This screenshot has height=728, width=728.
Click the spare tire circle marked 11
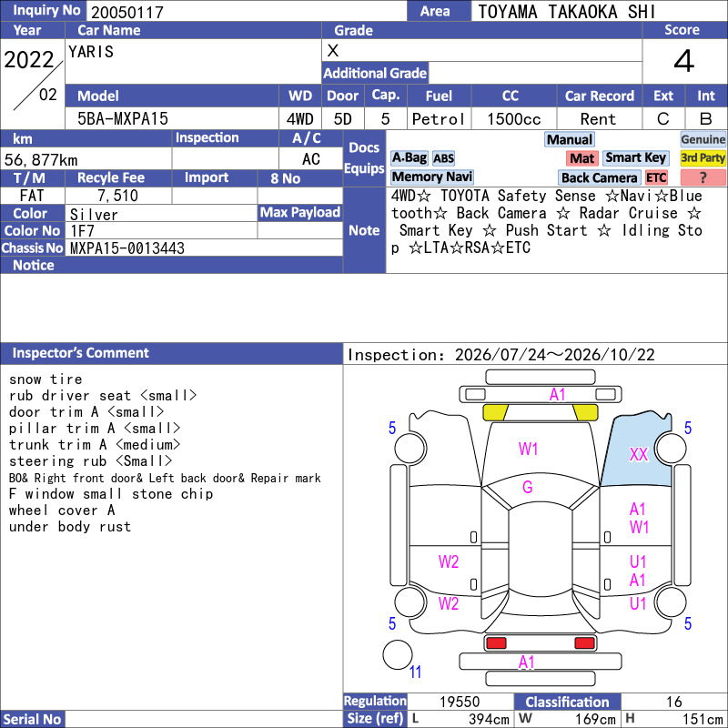pos(398,654)
